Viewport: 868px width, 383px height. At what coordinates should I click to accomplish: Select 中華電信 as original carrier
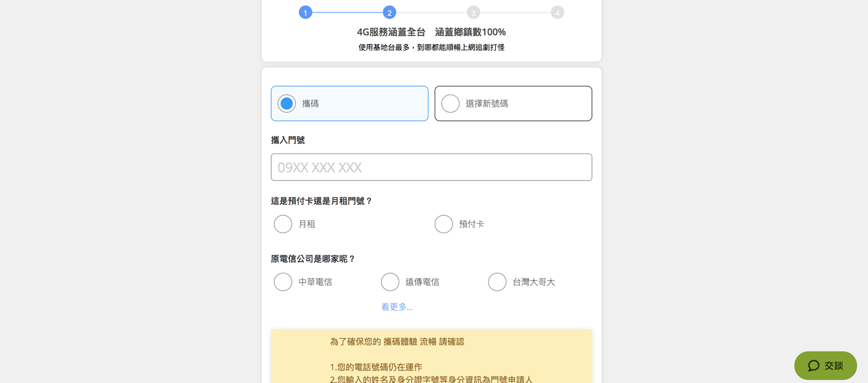(283, 282)
